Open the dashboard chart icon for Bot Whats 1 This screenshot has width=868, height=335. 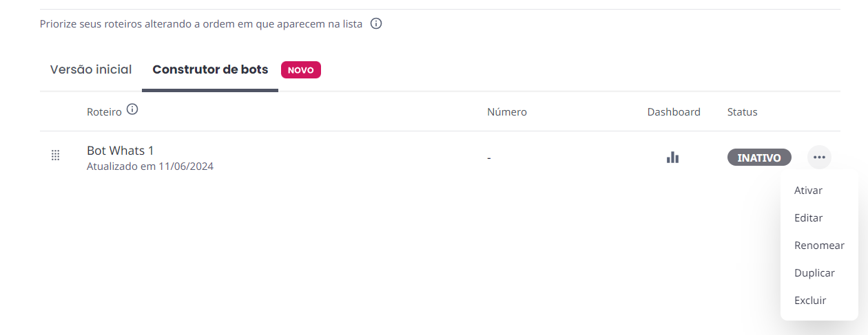point(672,158)
